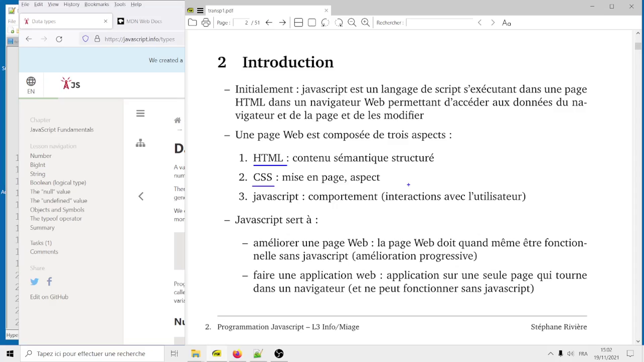Zoom into the PDF document

[x=365, y=22]
